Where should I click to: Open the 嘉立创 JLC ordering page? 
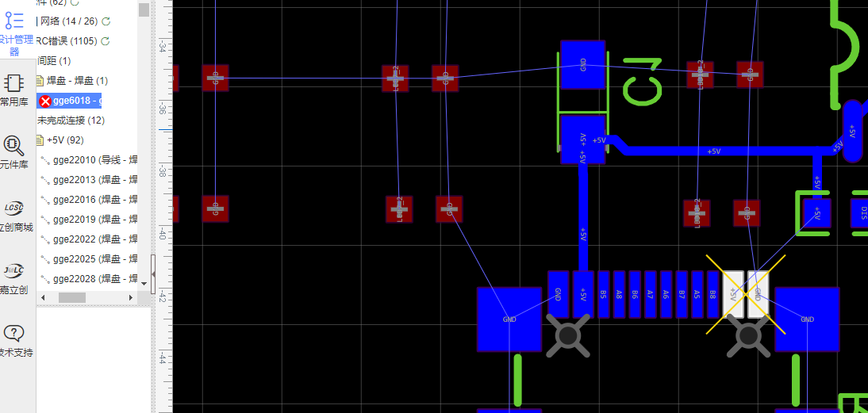coord(14,279)
